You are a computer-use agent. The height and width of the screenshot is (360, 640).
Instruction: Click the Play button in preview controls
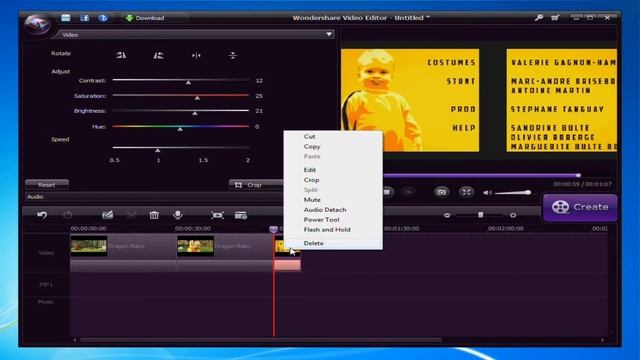point(408,192)
